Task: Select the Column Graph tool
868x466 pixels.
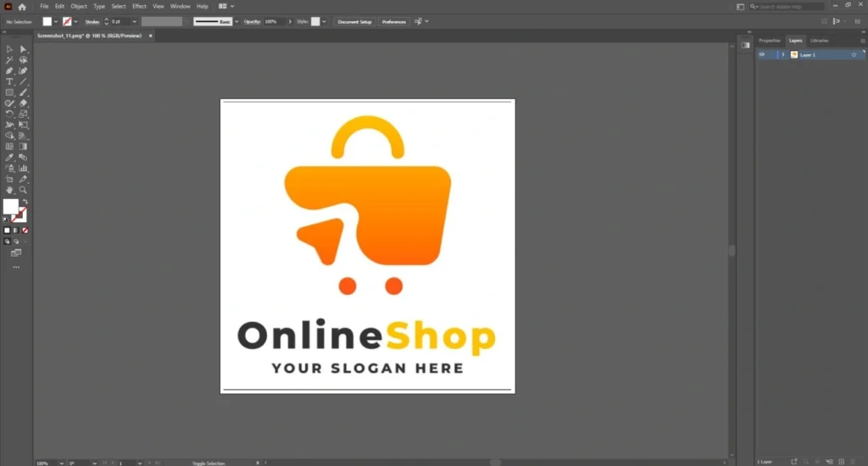Action: tap(23, 169)
